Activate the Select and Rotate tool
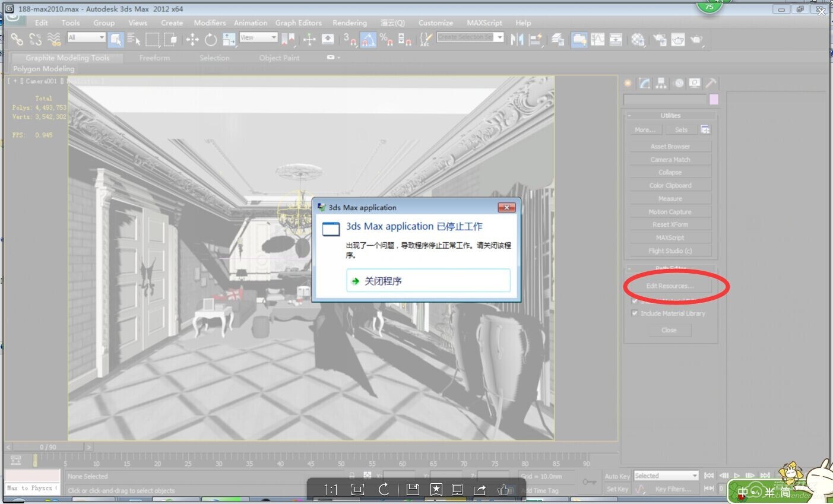833x504 pixels. pyautogui.click(x=211, y=40)
